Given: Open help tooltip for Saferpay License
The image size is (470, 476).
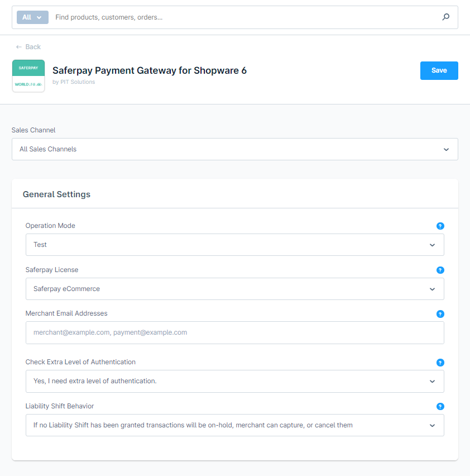Looking at the screenshot, I should [x=440, y=270].
